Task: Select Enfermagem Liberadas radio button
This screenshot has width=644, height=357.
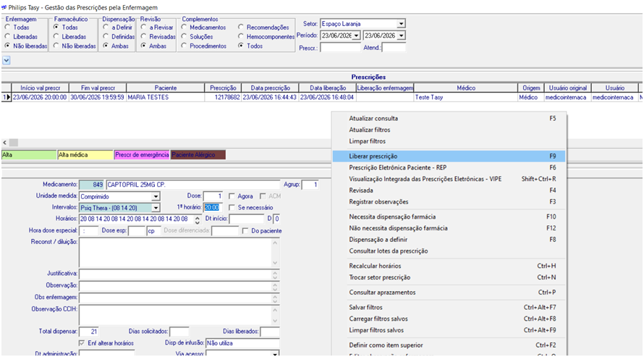Action: click(x=7, y=36)
